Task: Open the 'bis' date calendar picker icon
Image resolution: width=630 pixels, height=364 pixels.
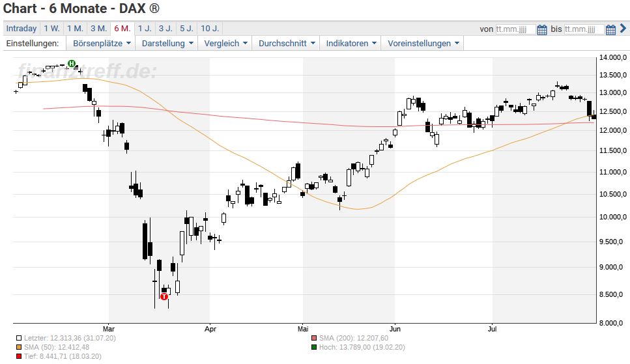Action: [x=610, y=29]
